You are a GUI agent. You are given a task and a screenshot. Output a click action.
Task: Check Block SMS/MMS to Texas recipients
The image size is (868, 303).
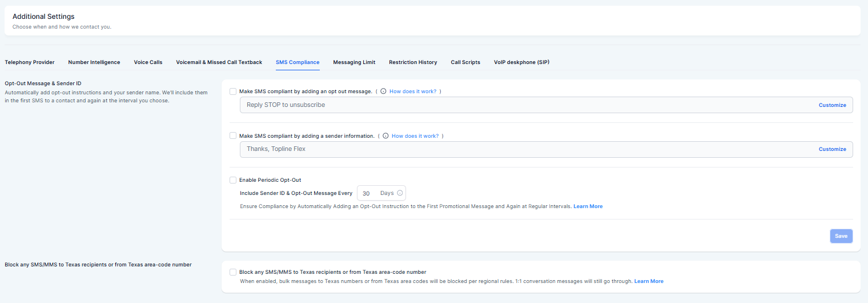233,272
